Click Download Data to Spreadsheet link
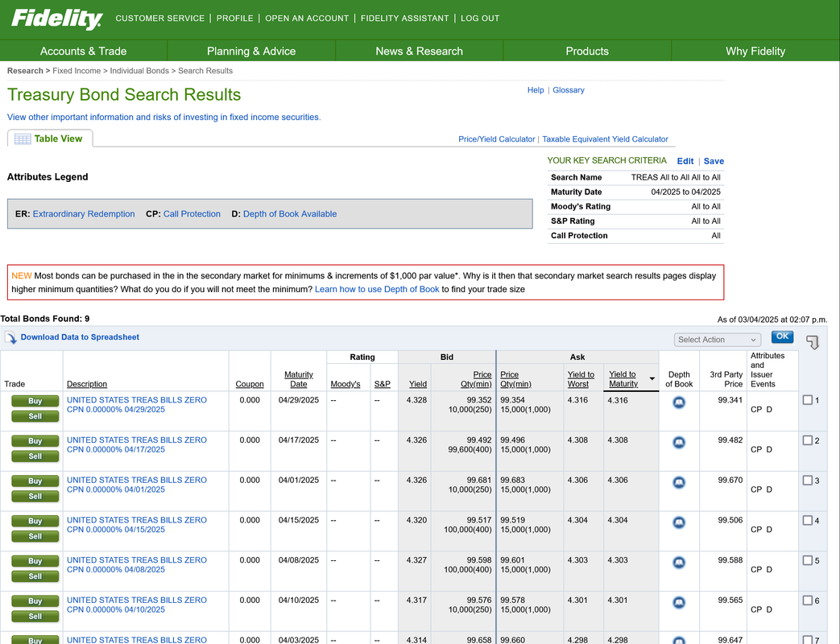The width and height of the screenshot is (840, 644). click(x=80, y=337)
